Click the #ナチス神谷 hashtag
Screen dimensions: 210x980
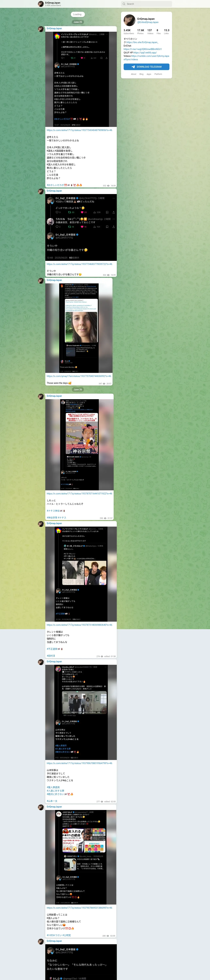(x=53, y=511)
